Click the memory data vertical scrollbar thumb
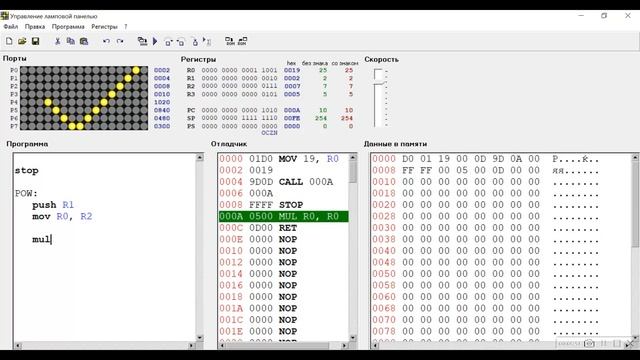This screenshot has width=640, height=360. [635, 204]
